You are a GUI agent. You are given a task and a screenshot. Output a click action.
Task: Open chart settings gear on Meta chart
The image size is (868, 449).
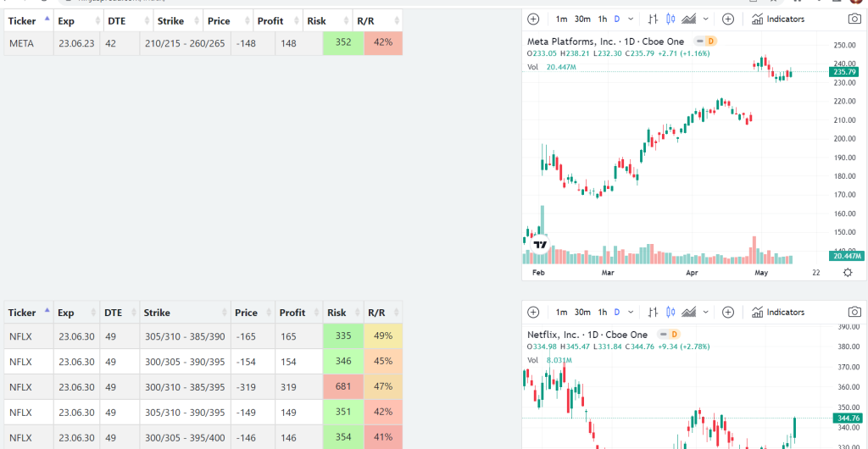[x=848, y=273]
